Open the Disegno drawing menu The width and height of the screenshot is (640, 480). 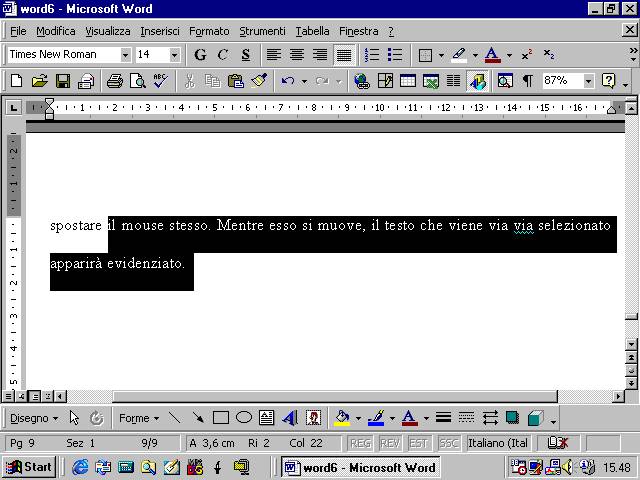pyautogui.click(x=34, y=418)
